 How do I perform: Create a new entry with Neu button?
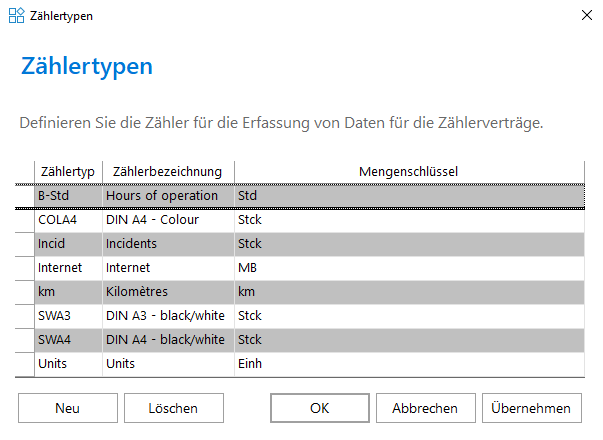[68, 408]
